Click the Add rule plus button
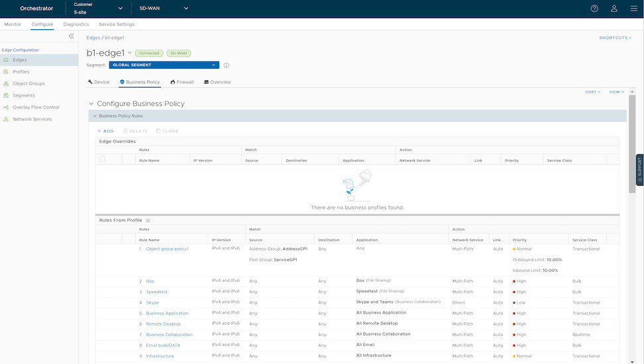This screenshot has width=644, height=364. [105, 131]
